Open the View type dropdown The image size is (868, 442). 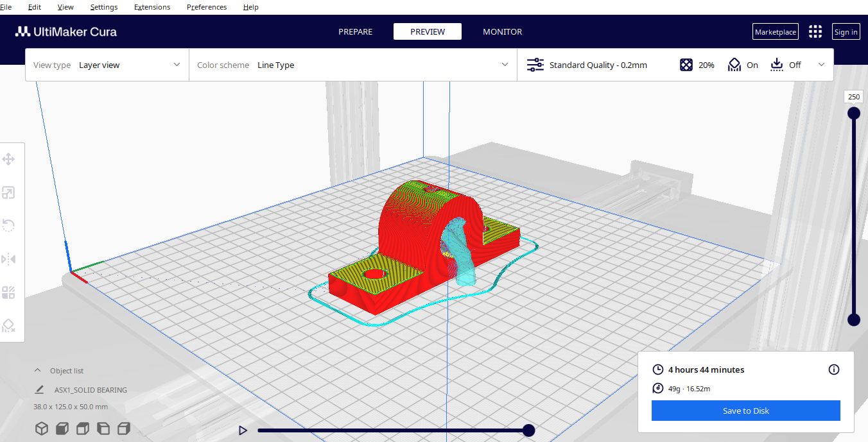[107, 65]
